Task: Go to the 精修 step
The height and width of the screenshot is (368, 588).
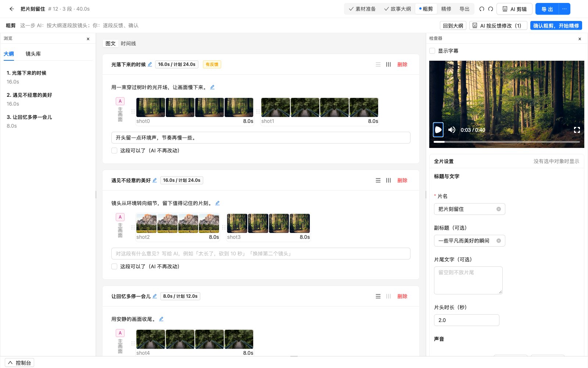Action: [446, 9]
